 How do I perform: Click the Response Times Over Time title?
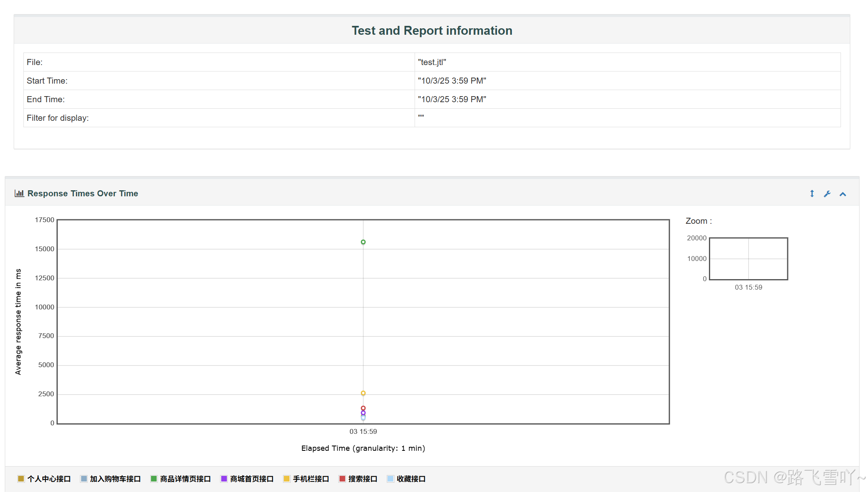click(x=83, y=193)
